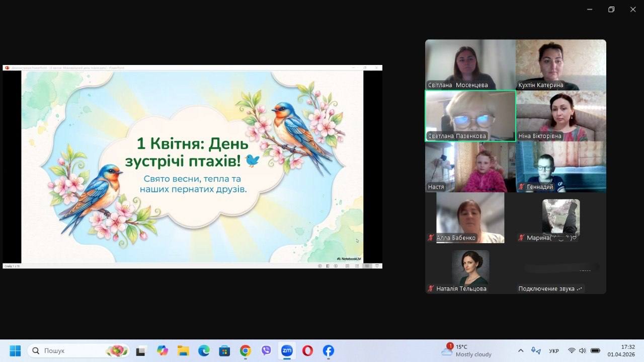This screenshot has height=362, width=644.
Task: Click the muted microphone icon beside Геннадій
Action: pos(522,187)
